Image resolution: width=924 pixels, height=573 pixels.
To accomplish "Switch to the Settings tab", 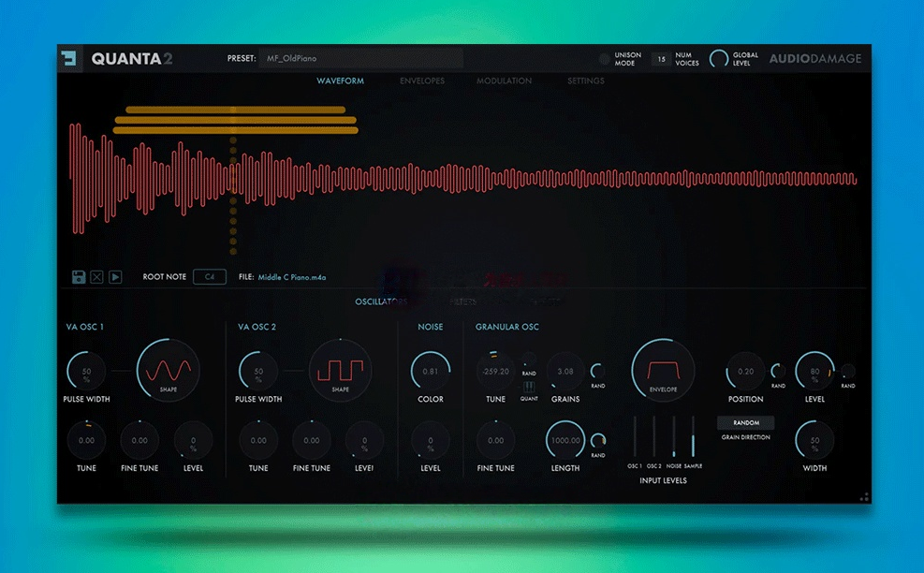I will tap(586, 81).
